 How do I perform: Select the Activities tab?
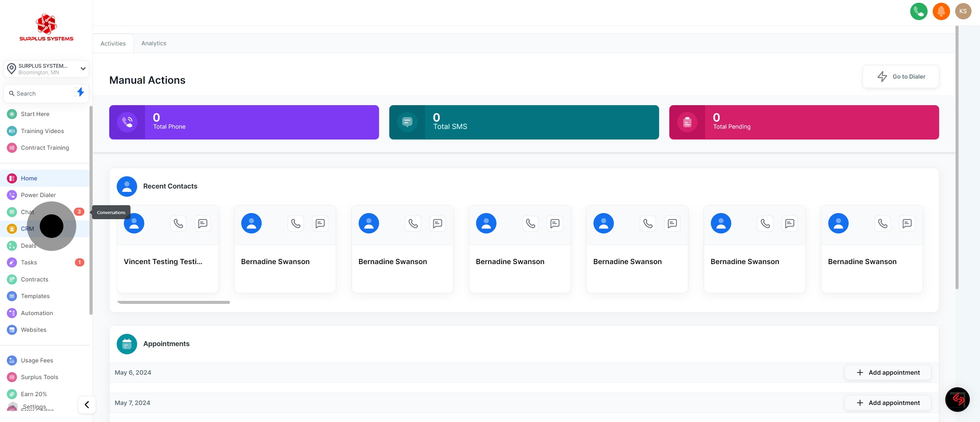click(113, 44)
